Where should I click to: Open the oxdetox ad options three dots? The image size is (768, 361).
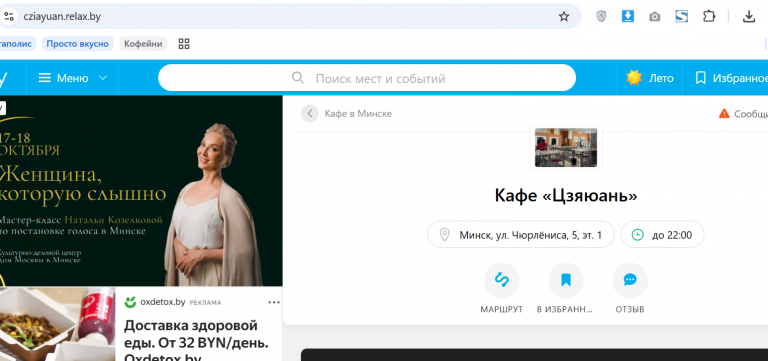point(274,302)
